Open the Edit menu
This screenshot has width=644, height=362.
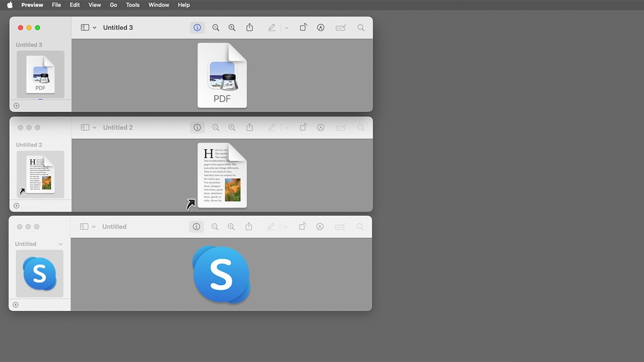point(75,5)
